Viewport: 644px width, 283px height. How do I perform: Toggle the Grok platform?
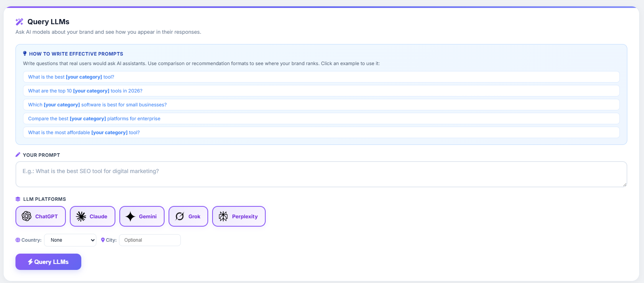click(188, 216)
